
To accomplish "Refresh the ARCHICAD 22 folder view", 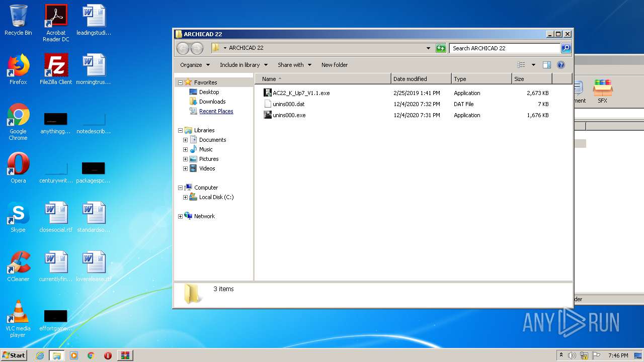I will 441,48.
